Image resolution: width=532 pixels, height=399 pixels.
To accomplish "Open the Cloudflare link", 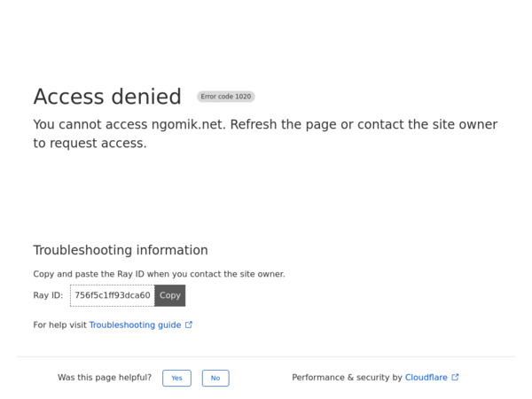I will point(426,378).
